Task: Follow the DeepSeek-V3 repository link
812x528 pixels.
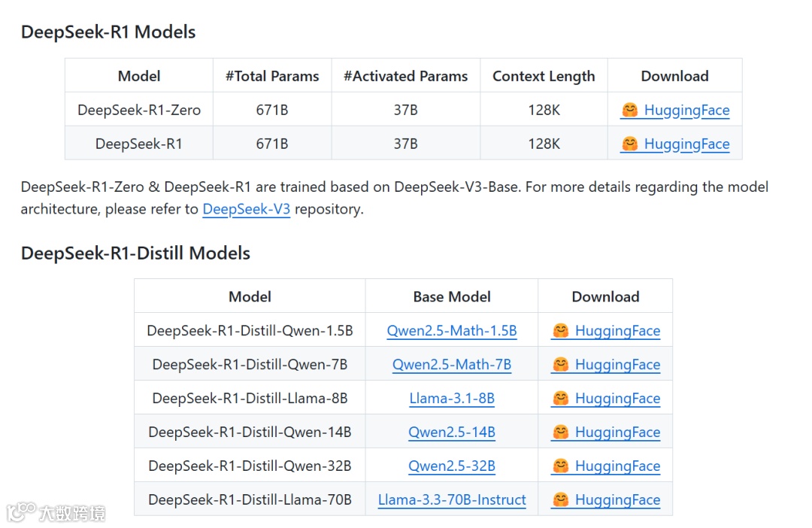Action: click(x=246, y=209)
